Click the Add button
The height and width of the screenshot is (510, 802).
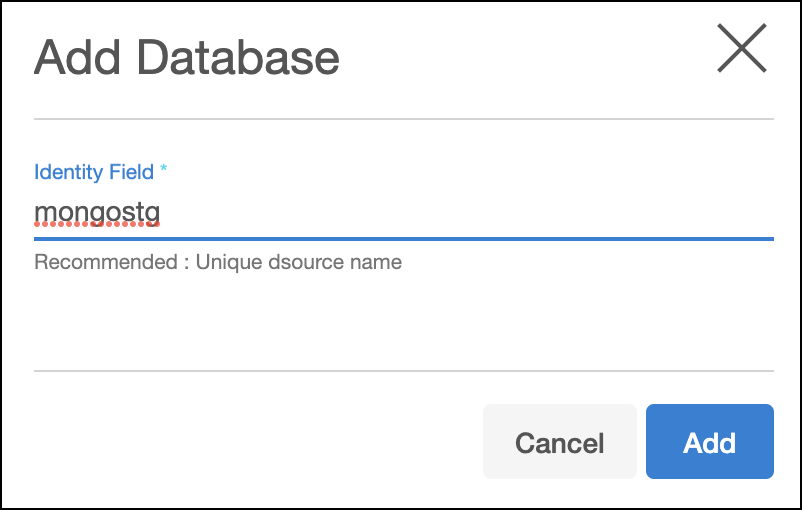709,442
